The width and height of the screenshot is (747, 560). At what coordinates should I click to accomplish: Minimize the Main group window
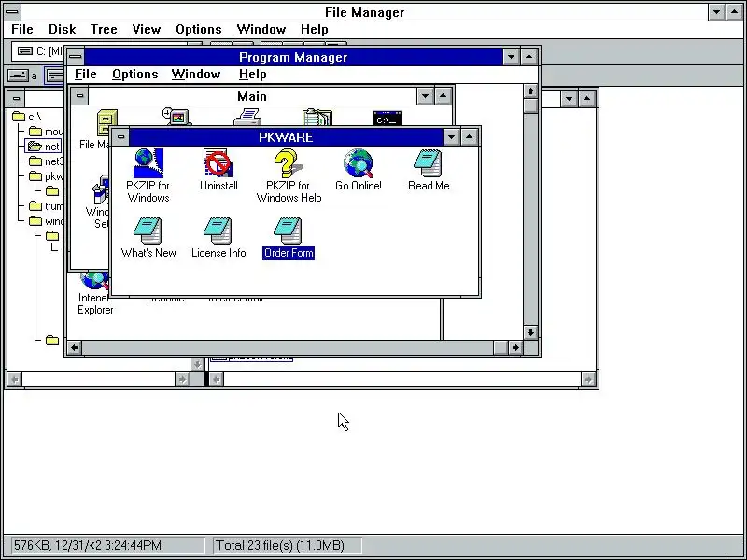coord(425,96)
